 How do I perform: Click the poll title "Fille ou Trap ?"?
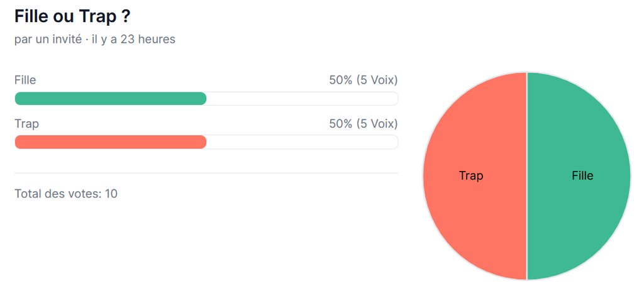pyautogui.click(x=72, y=16)
